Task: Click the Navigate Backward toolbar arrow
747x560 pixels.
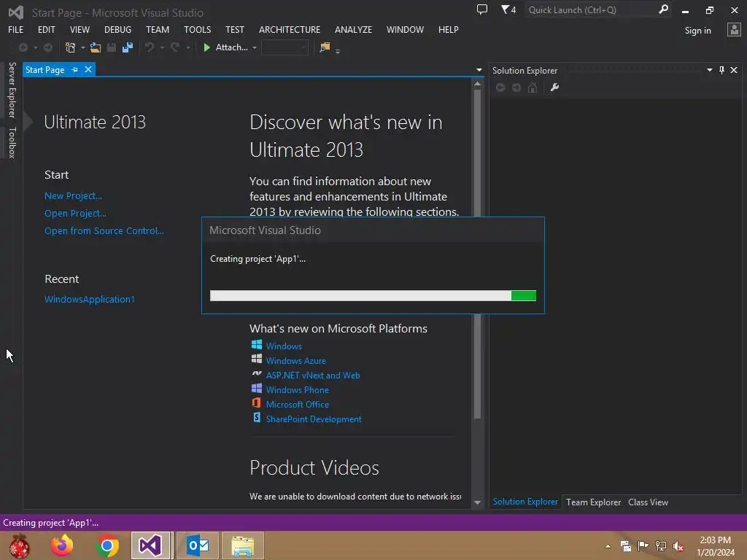Action: click(x=23, y=47)
